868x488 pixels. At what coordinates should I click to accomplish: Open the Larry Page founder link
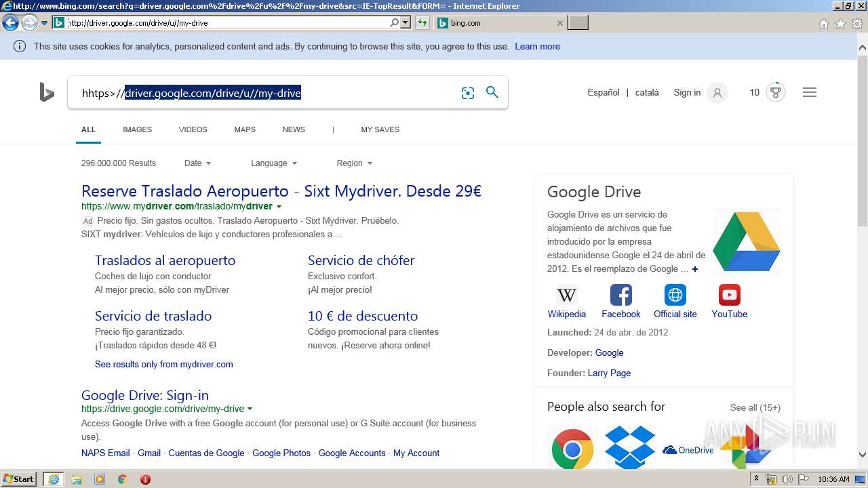609,373
